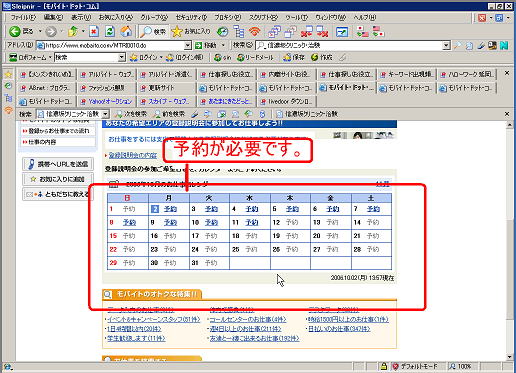Open the 移動 button dropdown arrow

click(223, 45)
